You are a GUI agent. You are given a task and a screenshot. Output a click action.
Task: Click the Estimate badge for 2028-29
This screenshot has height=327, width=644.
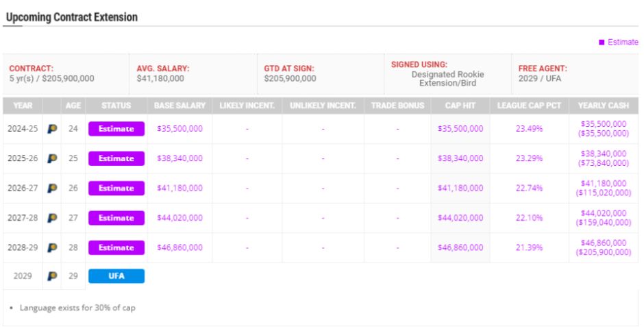coord(116,247)
